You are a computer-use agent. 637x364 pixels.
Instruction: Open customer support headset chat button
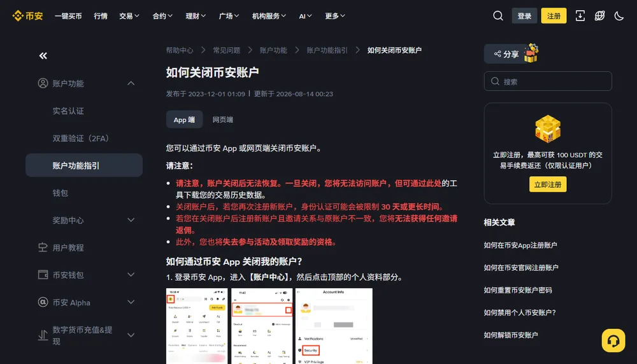click(613, 340)
